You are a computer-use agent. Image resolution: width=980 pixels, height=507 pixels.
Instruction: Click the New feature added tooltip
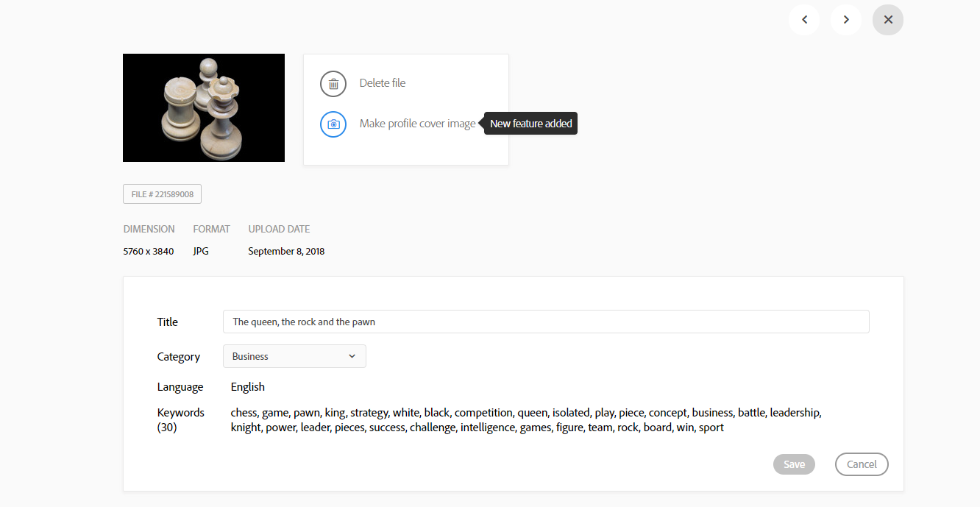coord(530,124)
